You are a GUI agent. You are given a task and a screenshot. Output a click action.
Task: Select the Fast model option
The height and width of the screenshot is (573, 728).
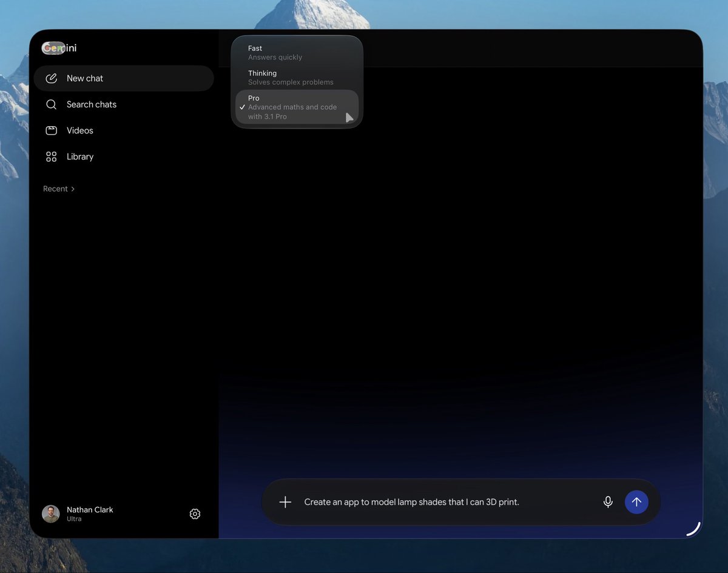pos(297,52)
